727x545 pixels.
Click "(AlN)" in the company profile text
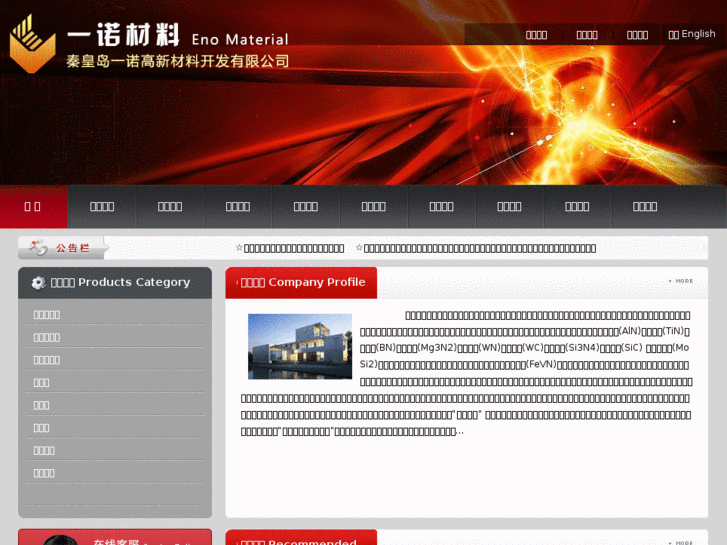click(x=630, y=331)
